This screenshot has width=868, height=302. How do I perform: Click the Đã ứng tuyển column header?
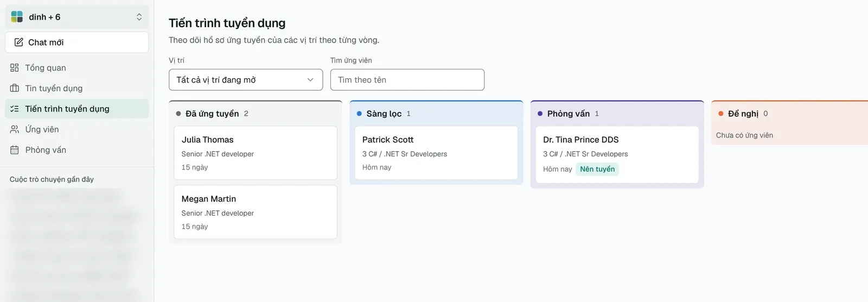(212, 114)
